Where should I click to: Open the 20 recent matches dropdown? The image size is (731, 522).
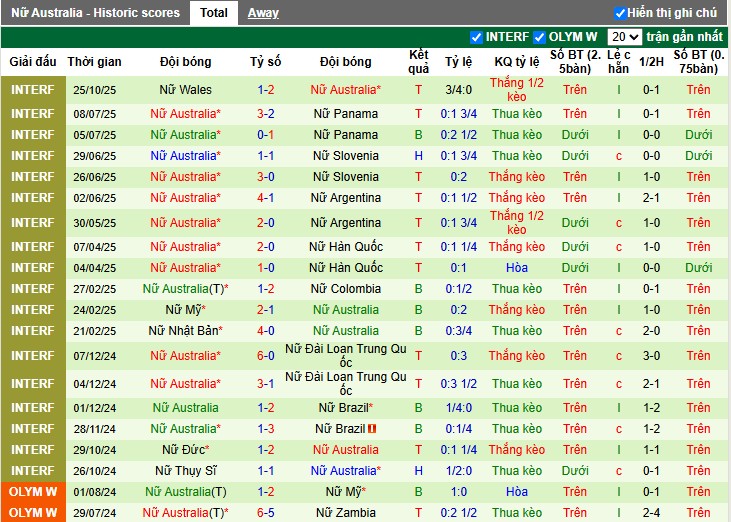click(x=627, y=37)
